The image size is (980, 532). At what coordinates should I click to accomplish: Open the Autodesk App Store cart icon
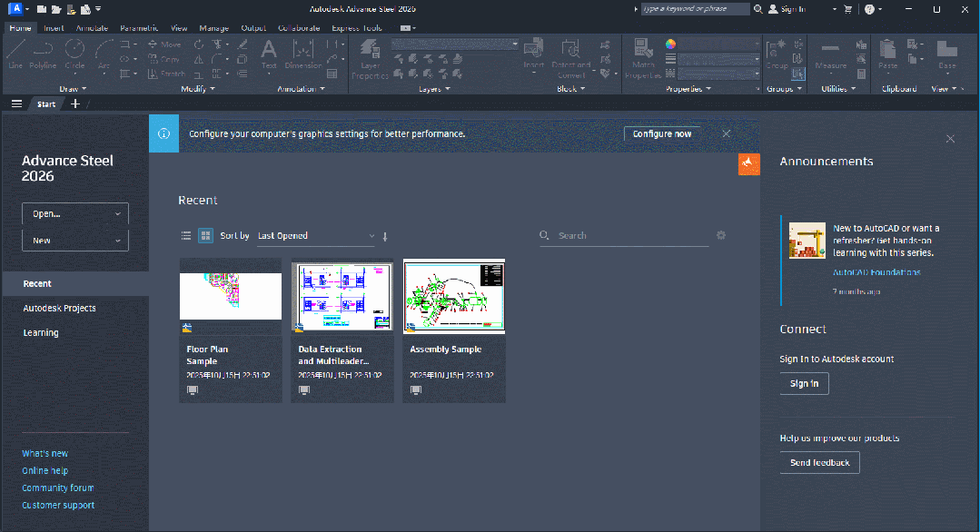click(x=848, y=9)
